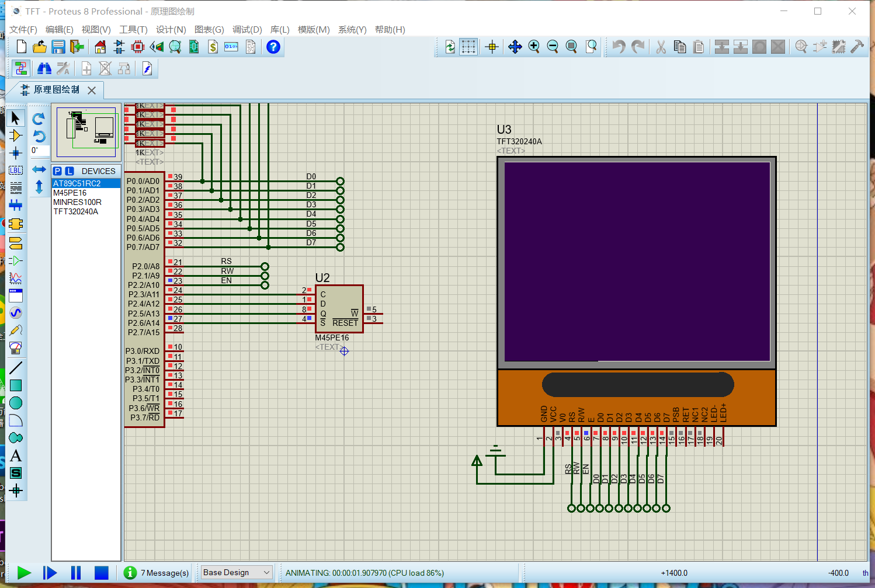Select the Component mode tool
Screen dimensions: 875x588
click(x=16, y=135)
